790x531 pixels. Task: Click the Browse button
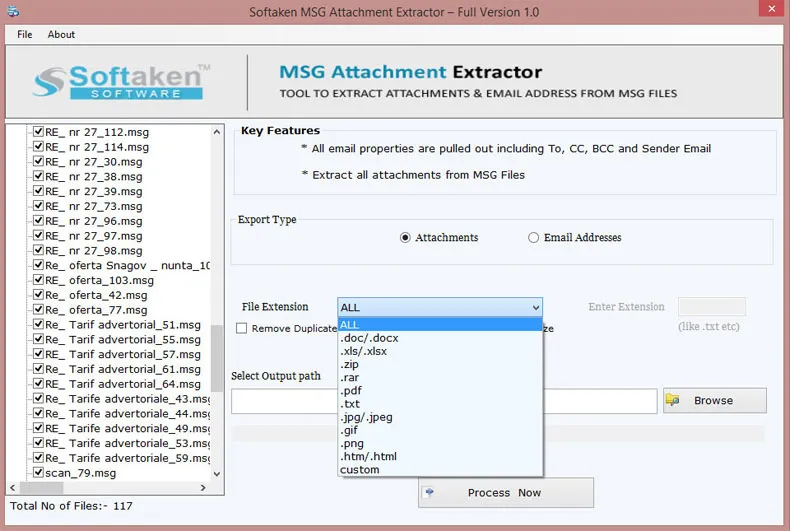715,401
